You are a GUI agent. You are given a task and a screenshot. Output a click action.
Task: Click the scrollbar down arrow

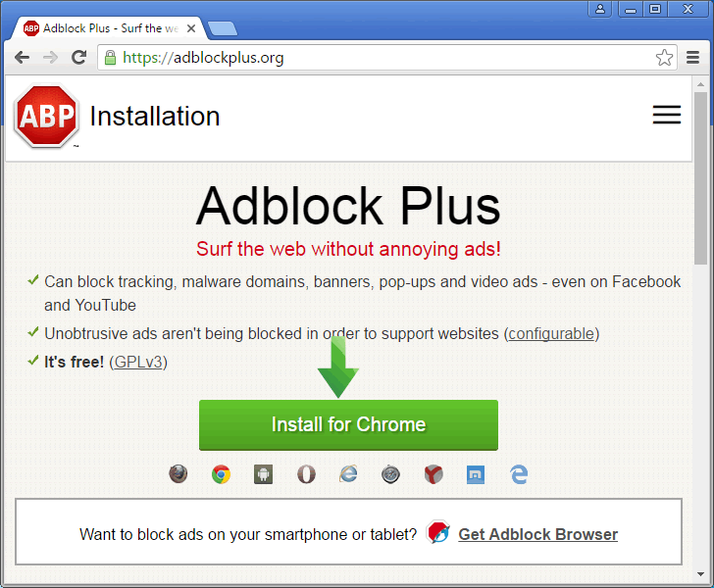coord(701,574)
